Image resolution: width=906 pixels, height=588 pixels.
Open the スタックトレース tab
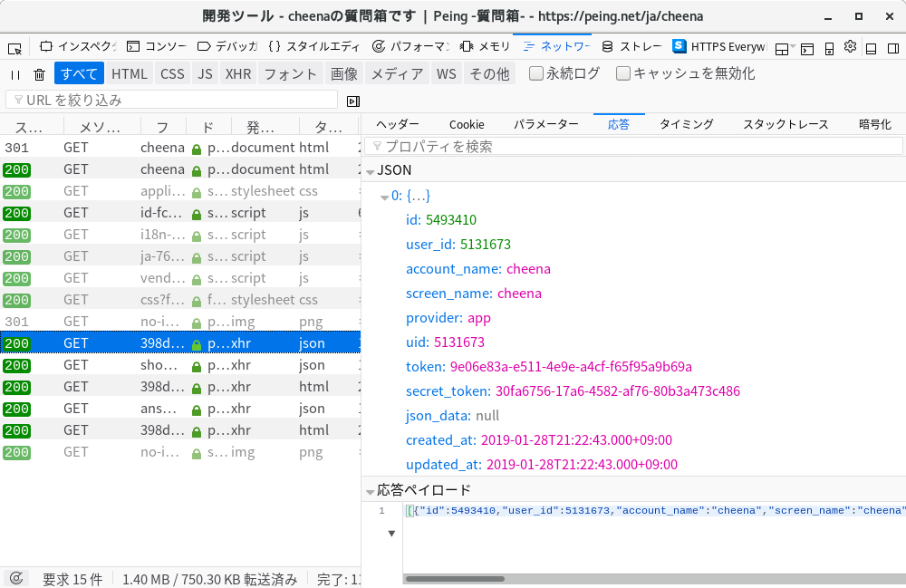(786, 124)
